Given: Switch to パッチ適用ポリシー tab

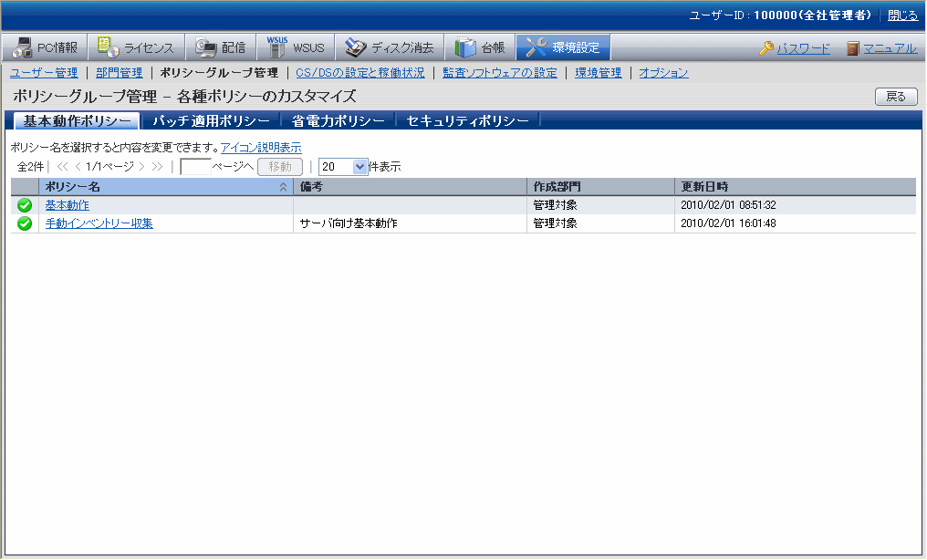Looking at the screenshot, I should point(211,121).
